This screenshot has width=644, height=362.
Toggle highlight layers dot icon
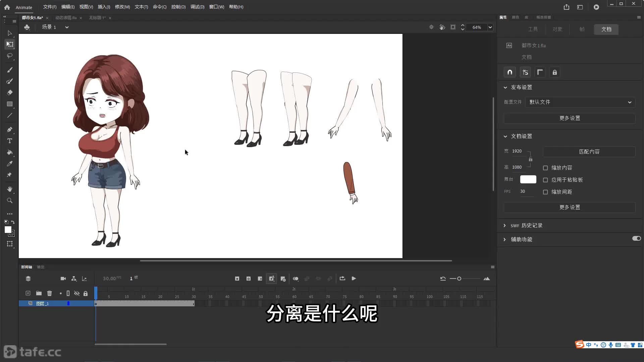click(61, 293)
